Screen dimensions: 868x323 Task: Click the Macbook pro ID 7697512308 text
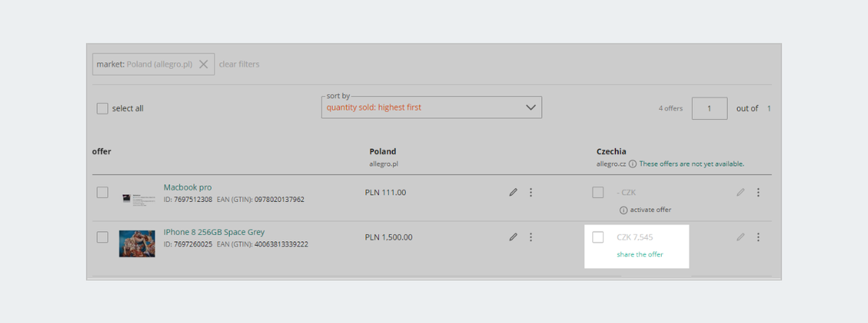tap(188, 199)
